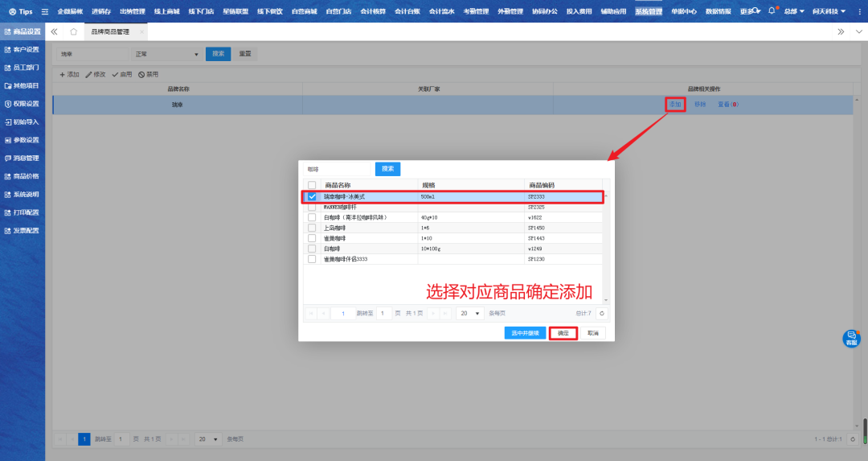Screen dimensions: 868x461
Task: Click the 确定 button in the dialog
Action: click(563, 333)
